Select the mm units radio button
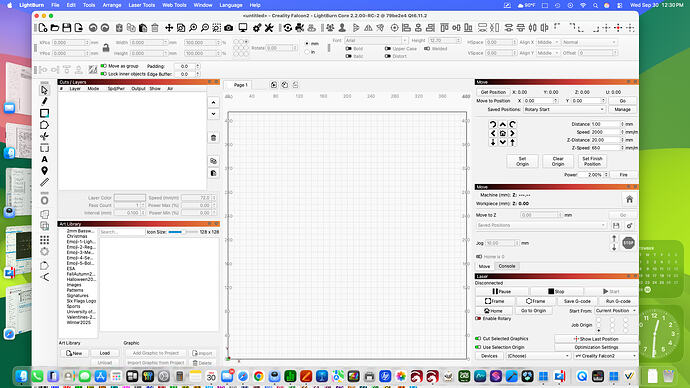This screenshot has height=388, width=690. tap(307, 44)
